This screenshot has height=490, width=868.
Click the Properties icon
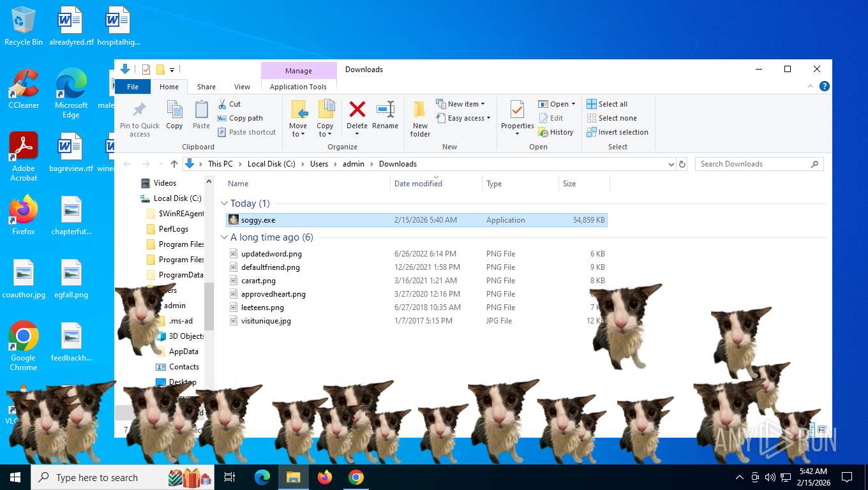pos(518,110)
